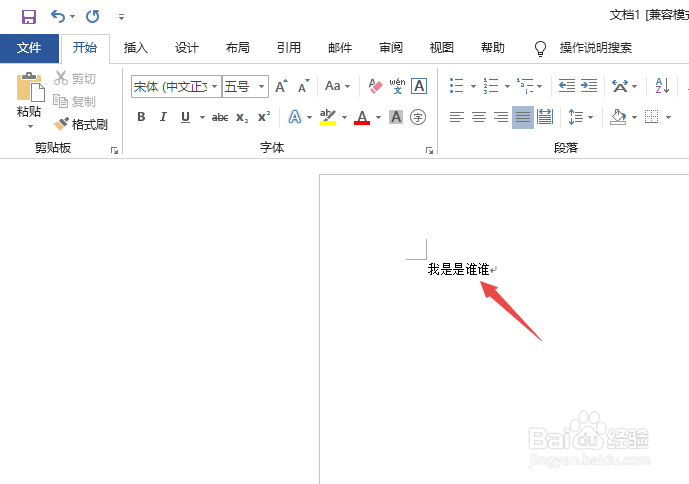This screenshot has width=689, height=484.
Task: Apply a numbered list
Action: 490,86
